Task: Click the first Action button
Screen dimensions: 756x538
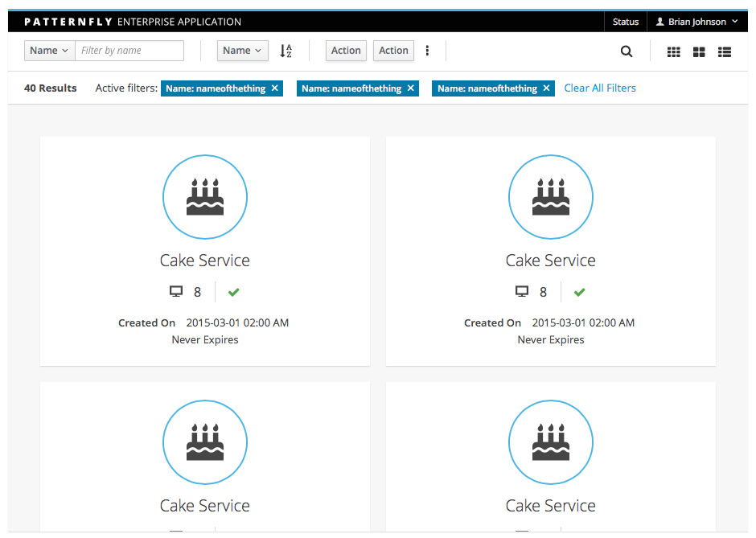Action: point(346,51)
